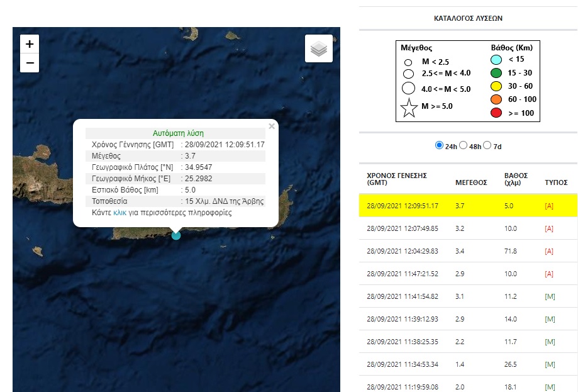
Task: Zoom in on the map
Action: tap(30, 44)
